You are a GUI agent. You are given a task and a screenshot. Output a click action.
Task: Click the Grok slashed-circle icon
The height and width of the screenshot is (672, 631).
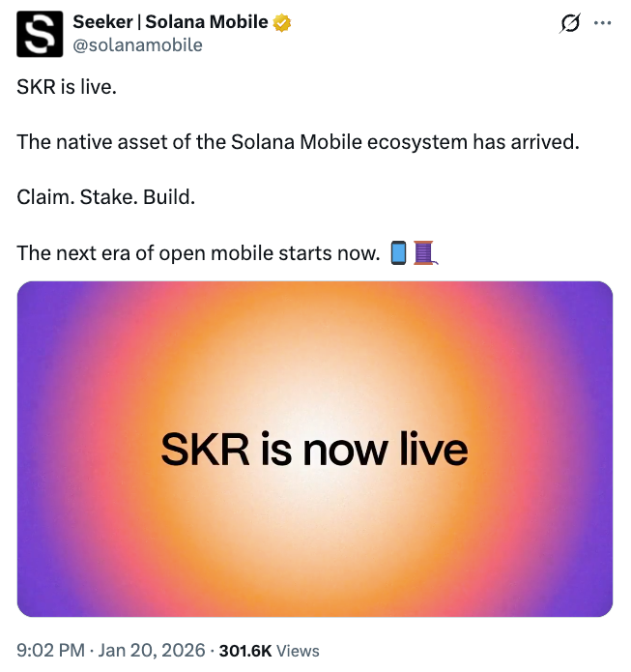(x=570, y=24)
